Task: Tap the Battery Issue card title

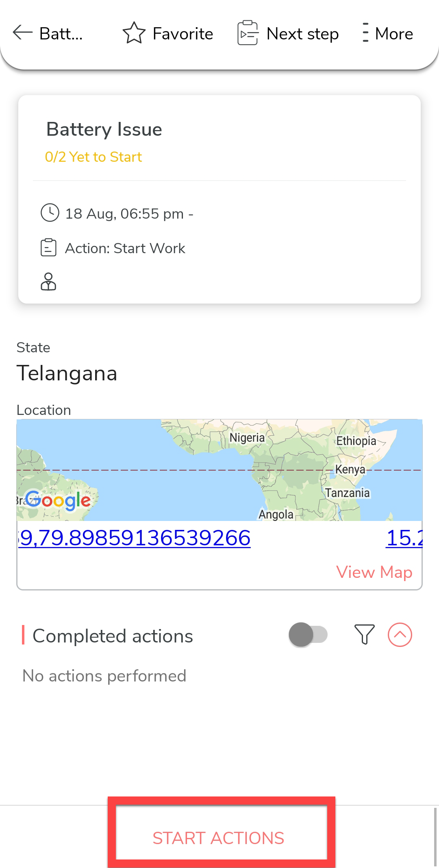Action: [104, 130]
